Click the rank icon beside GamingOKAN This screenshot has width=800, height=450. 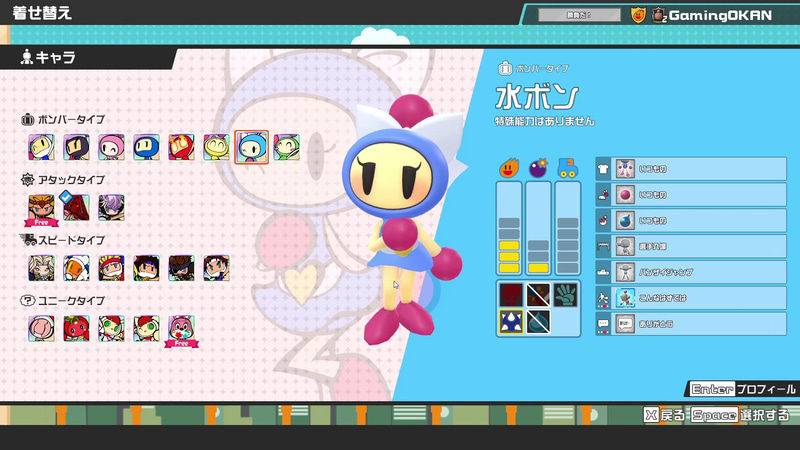659,15
